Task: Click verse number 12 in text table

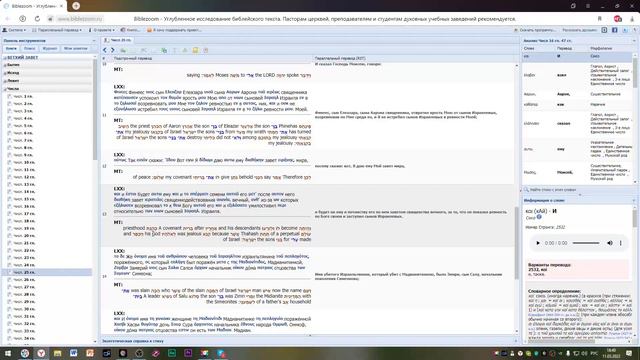Action: click(104, 166)
